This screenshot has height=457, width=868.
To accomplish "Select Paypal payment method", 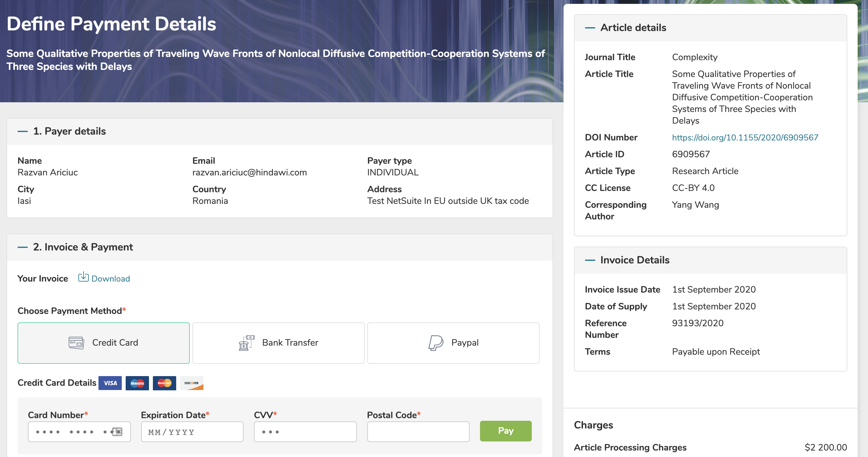I will pos(453,343).
